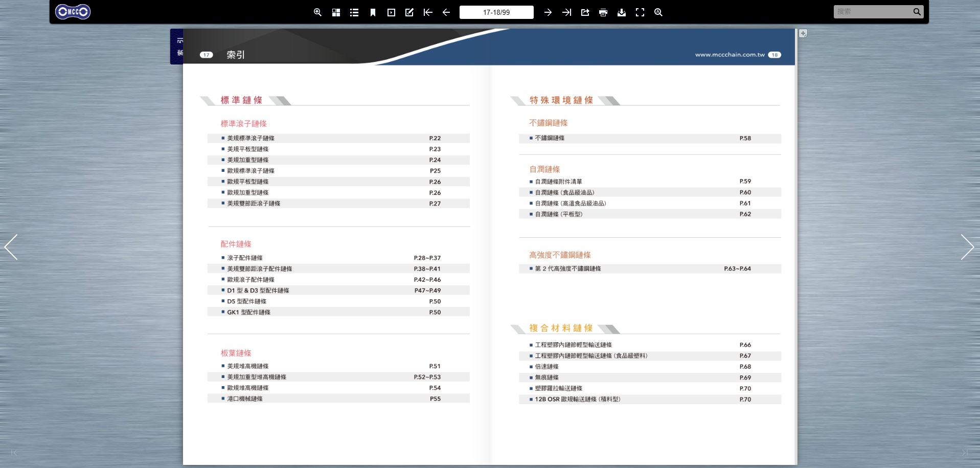Click the MCC logo in the top bar
980x468 pixels.
pos(73,12)
